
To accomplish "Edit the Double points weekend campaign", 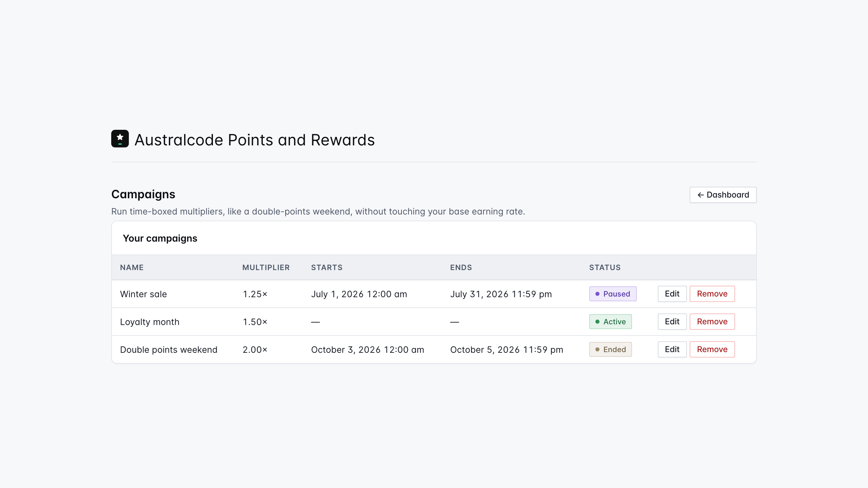I will [x=672, y=349].
